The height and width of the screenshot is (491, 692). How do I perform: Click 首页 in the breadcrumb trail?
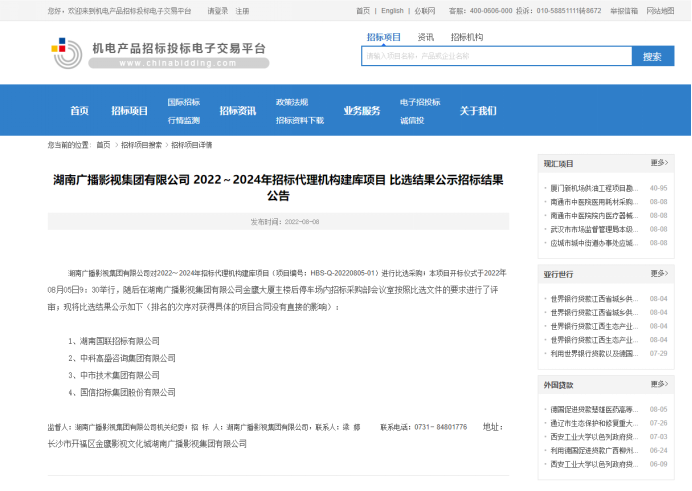tap(103, 145)
